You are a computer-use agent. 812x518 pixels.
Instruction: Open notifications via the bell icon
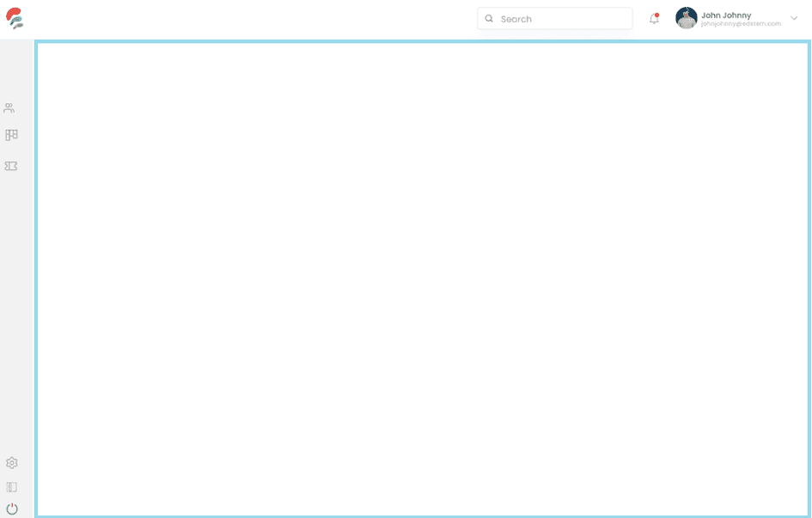653,18
